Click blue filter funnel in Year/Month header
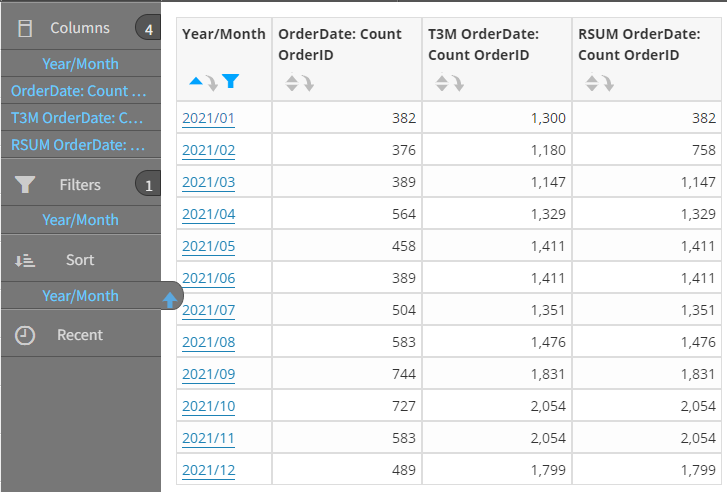Screen dimensions: 727x492 (x=230, y=81)
